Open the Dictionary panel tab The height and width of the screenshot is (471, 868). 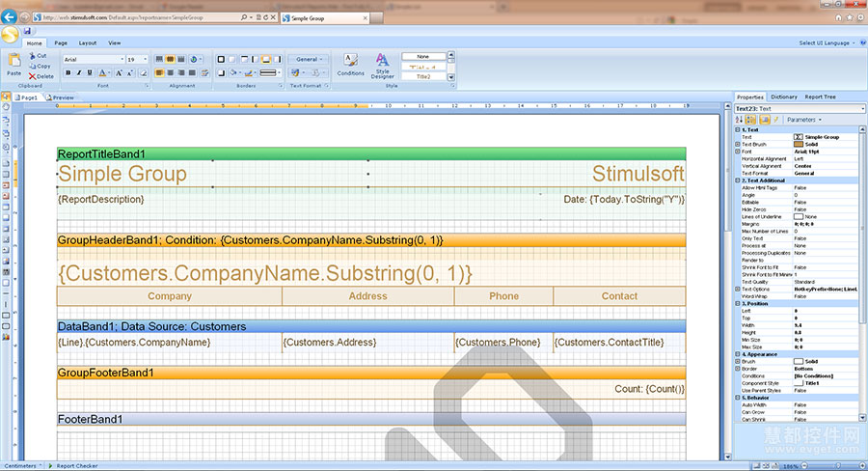pos(784,97)
